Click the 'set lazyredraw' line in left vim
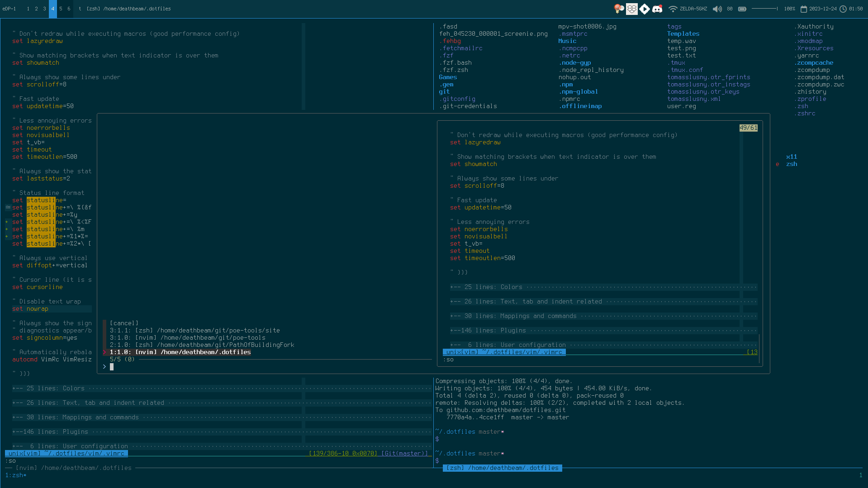 pos(37,41)
